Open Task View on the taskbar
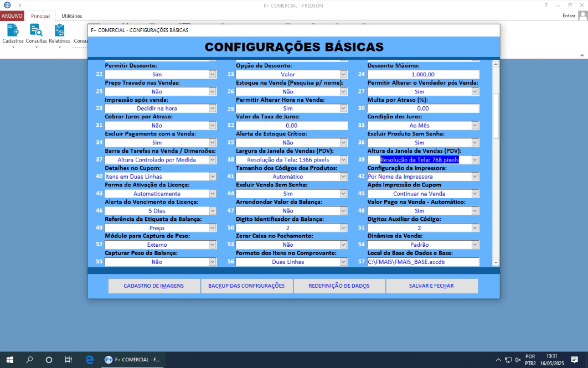 (x=68, y=360)
